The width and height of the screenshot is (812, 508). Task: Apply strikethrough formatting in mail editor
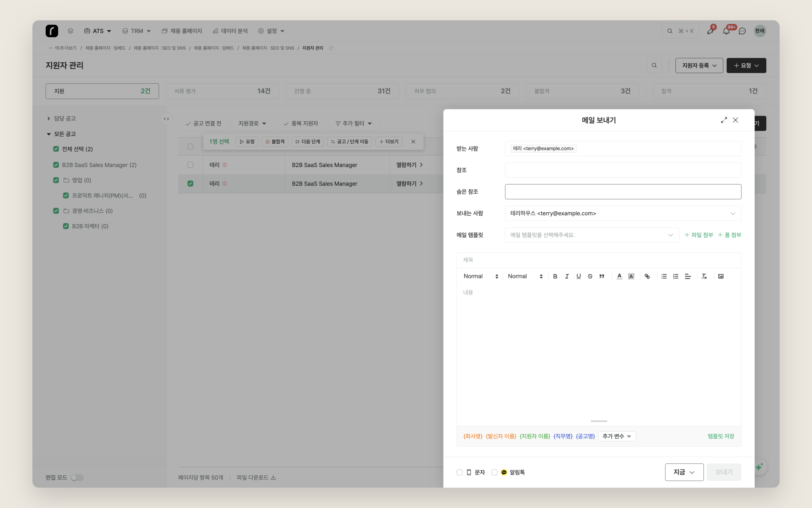590,276
